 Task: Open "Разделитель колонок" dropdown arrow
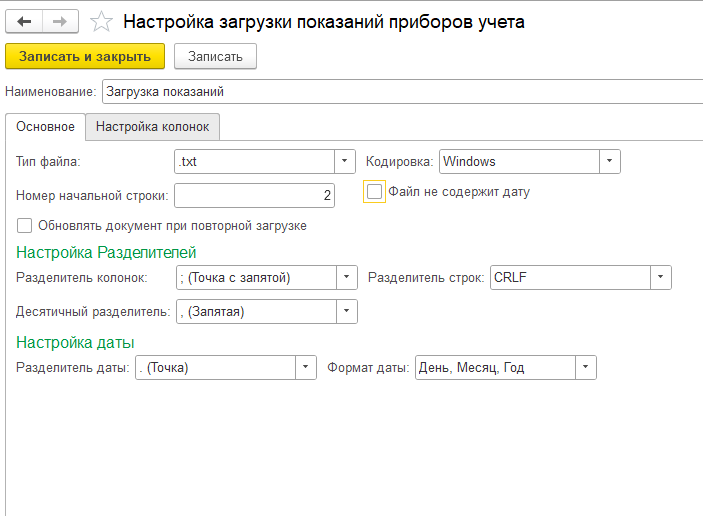347,278
